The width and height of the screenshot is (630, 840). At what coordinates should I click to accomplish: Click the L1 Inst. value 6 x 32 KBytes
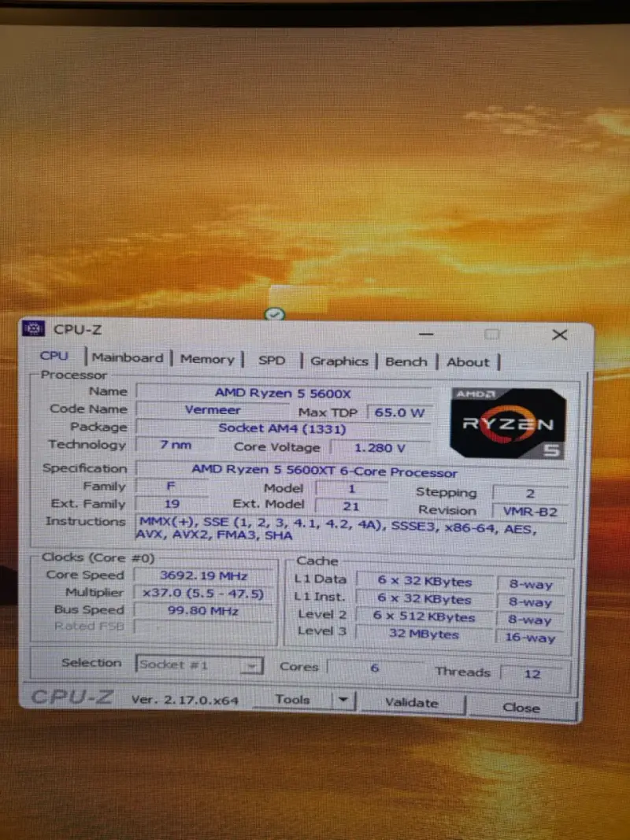point(424,599)
